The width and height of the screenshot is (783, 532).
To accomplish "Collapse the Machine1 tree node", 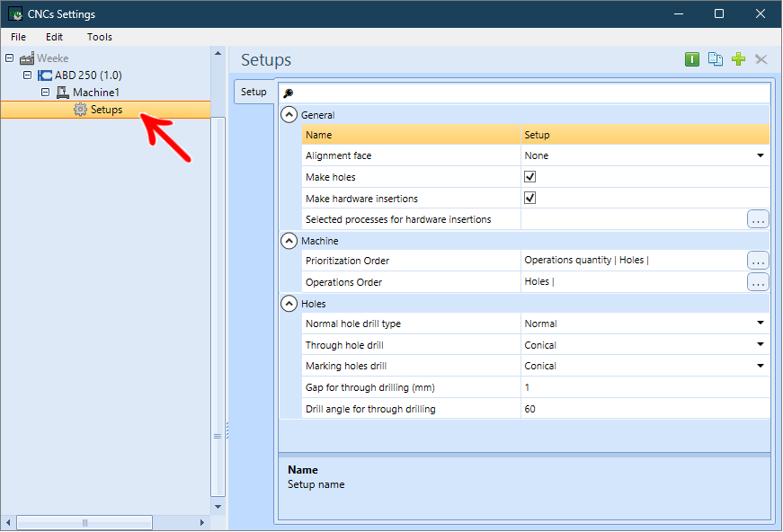I will point(46,92).
